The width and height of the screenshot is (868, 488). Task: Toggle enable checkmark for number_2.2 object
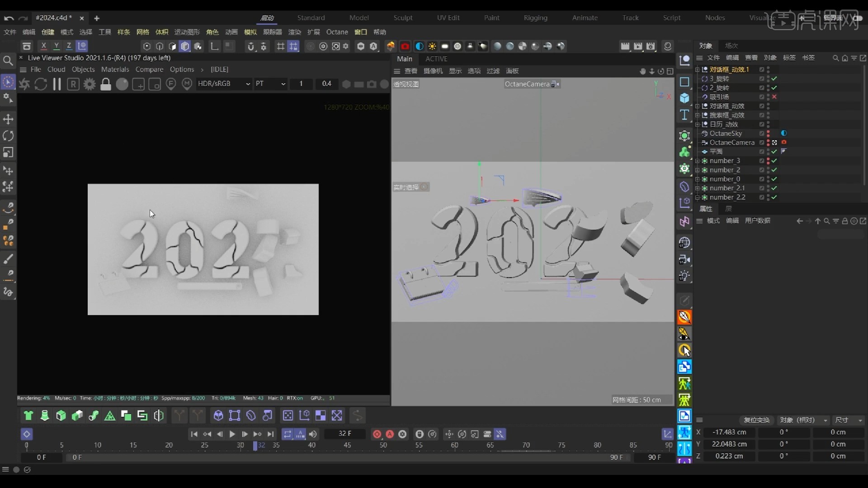(774, 197)
